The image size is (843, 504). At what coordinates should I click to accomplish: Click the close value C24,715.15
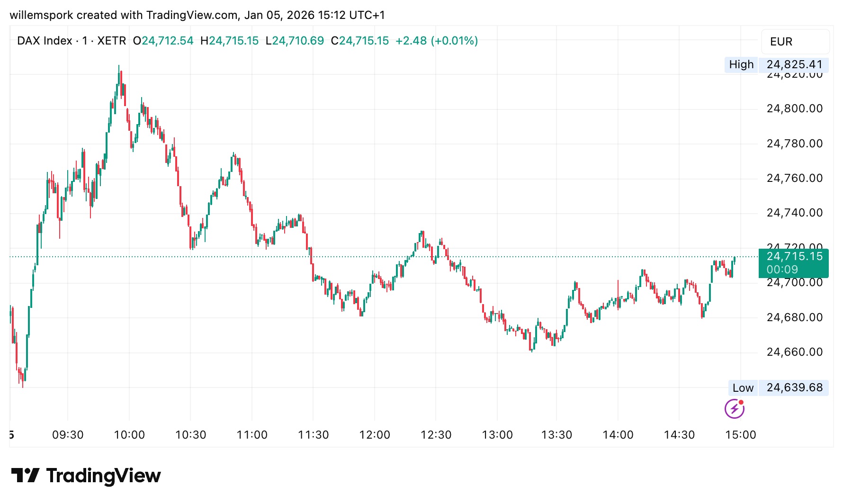(360, 41)
